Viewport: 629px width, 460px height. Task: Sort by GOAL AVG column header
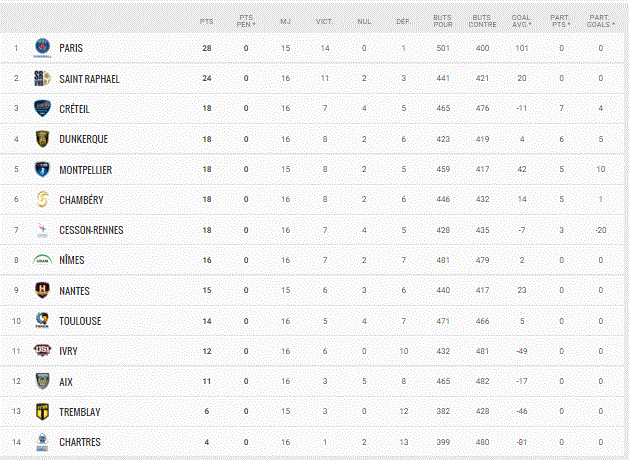tap(521, 21)
